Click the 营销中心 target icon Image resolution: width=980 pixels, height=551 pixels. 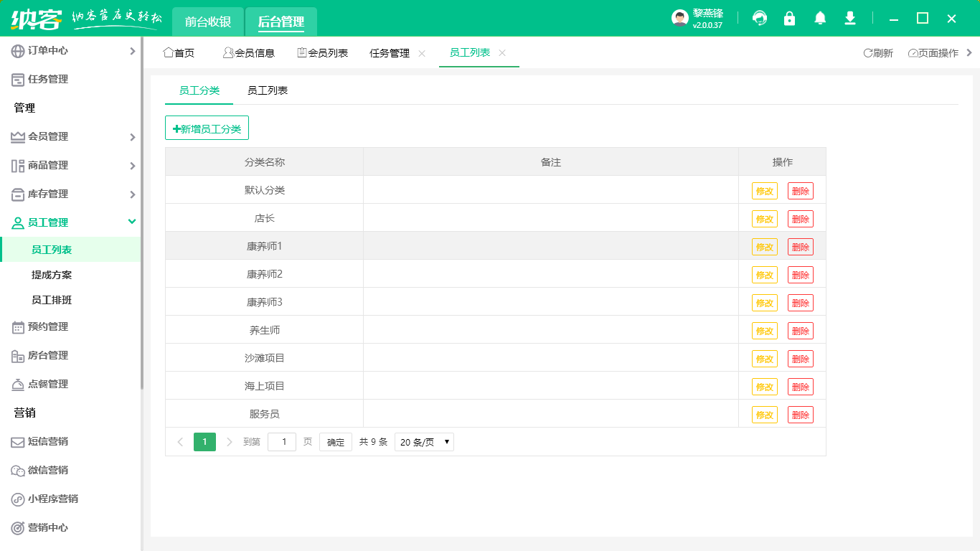(x=18, y=528)
